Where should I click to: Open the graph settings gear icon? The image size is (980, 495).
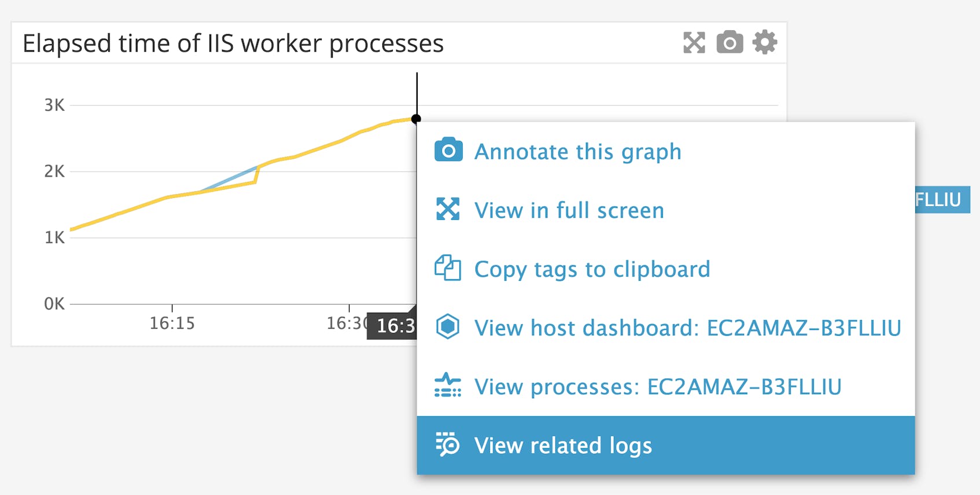[x=764, y=42]
